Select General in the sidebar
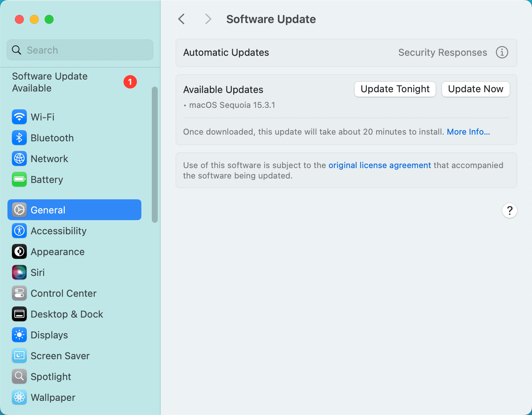The height and width of the screenshot is (415, 532). (48, 210)
